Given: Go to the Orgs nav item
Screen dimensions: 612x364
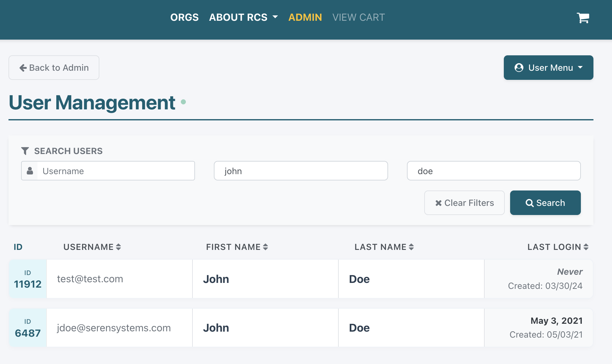Looking at the screenshot, I should [185, 17].
